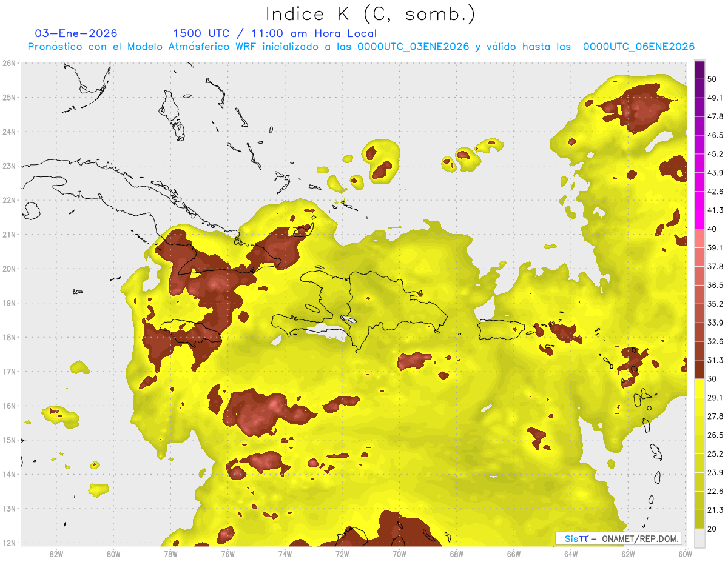This screenshot has width=728, height=562.
Task: Click the colorbar value '46.5'
Action: point(715,135)
